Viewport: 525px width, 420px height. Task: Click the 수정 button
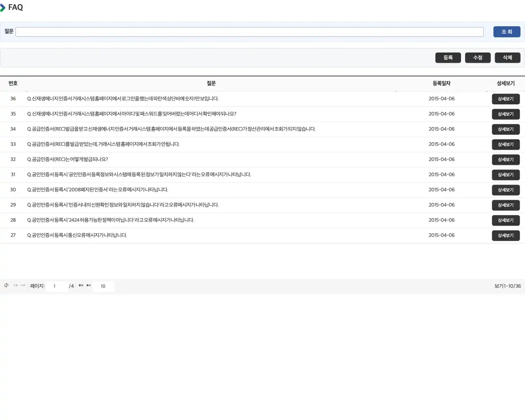point(478,58)
